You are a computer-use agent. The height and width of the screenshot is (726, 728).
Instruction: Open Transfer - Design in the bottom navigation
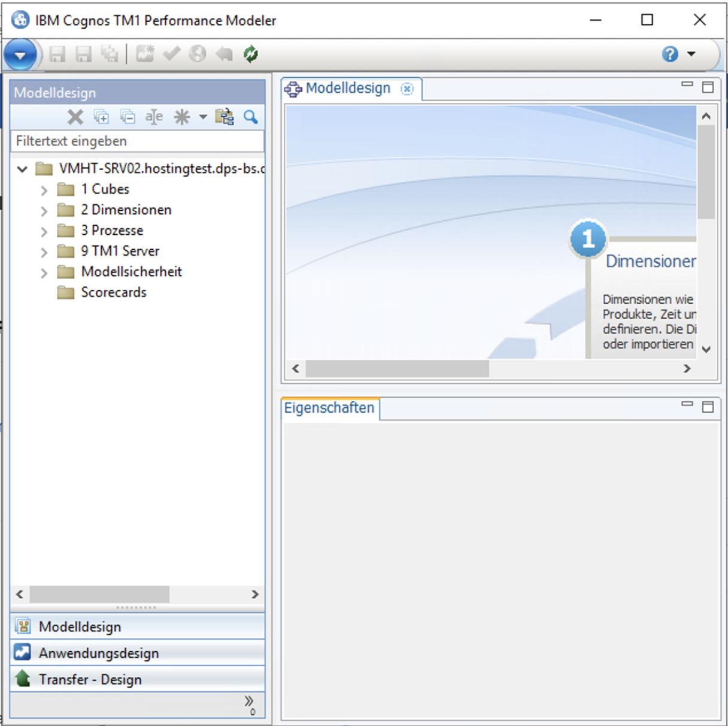click(x=90, y=679)
